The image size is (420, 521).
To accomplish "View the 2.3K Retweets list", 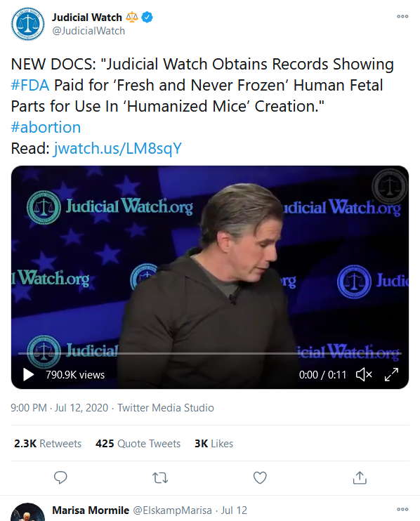I will (48, 444).
